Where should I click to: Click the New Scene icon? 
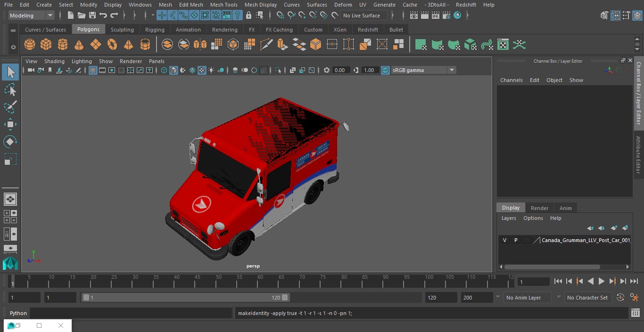point(70,16)
